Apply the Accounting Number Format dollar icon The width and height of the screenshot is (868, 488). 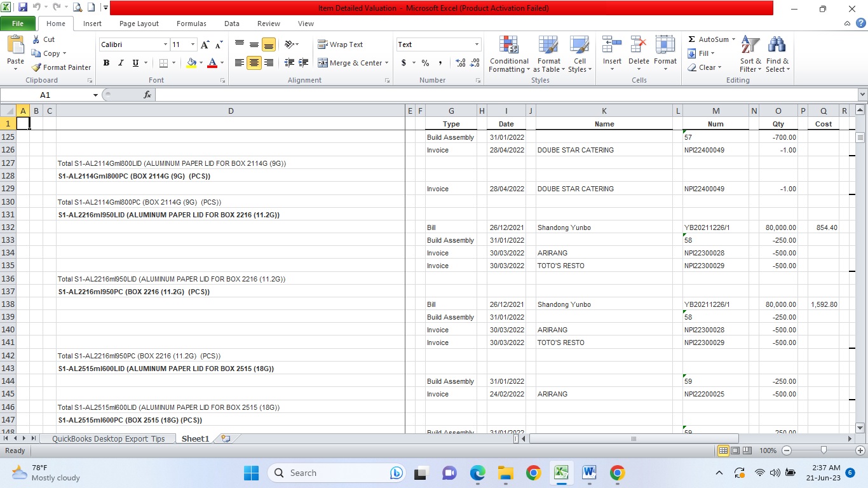coord(403,63)
